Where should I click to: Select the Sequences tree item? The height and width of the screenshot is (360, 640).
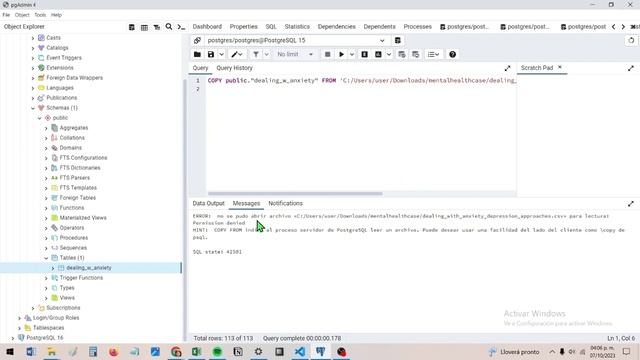pos(73,248)
